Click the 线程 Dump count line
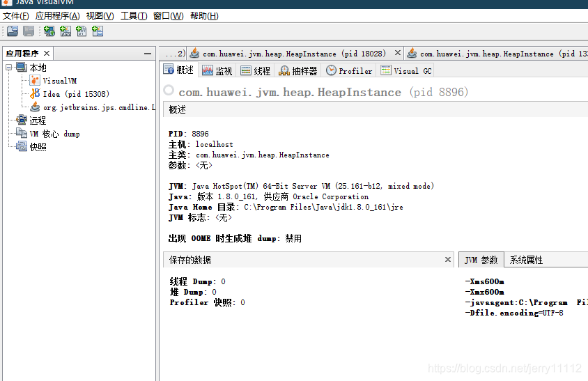Viewport: 588px width, 381px height. [x=198, y=281]
